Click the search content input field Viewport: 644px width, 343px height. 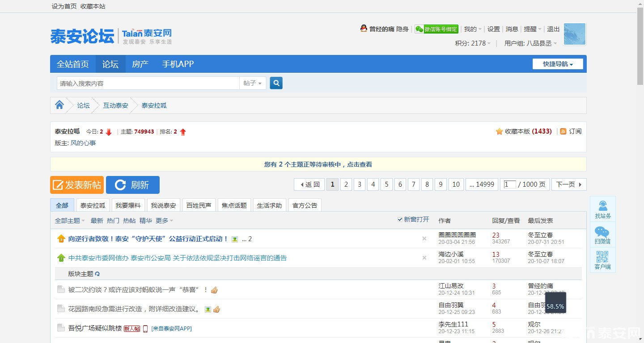click(148, 83)
